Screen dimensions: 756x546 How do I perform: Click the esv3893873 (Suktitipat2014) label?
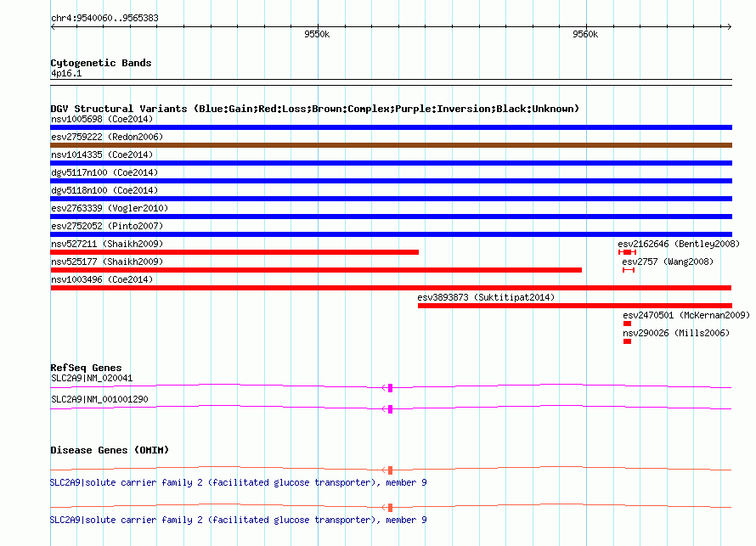pos(486,297)
